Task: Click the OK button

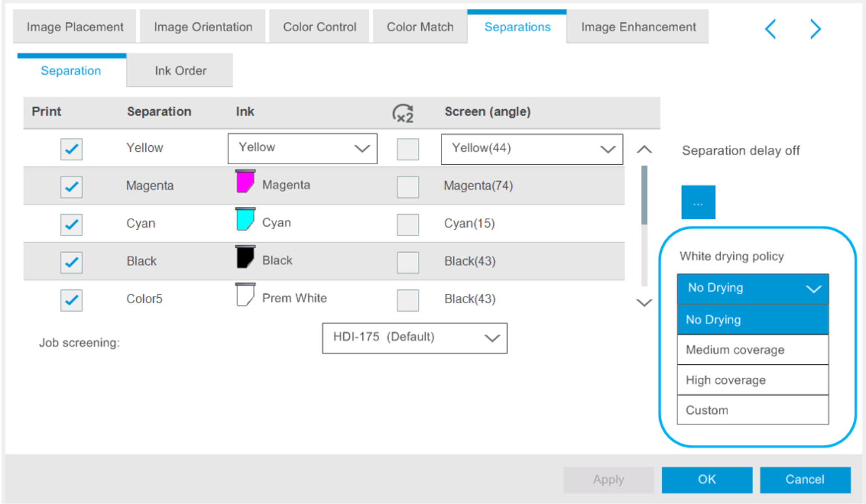Action: (x=706, y=479)
